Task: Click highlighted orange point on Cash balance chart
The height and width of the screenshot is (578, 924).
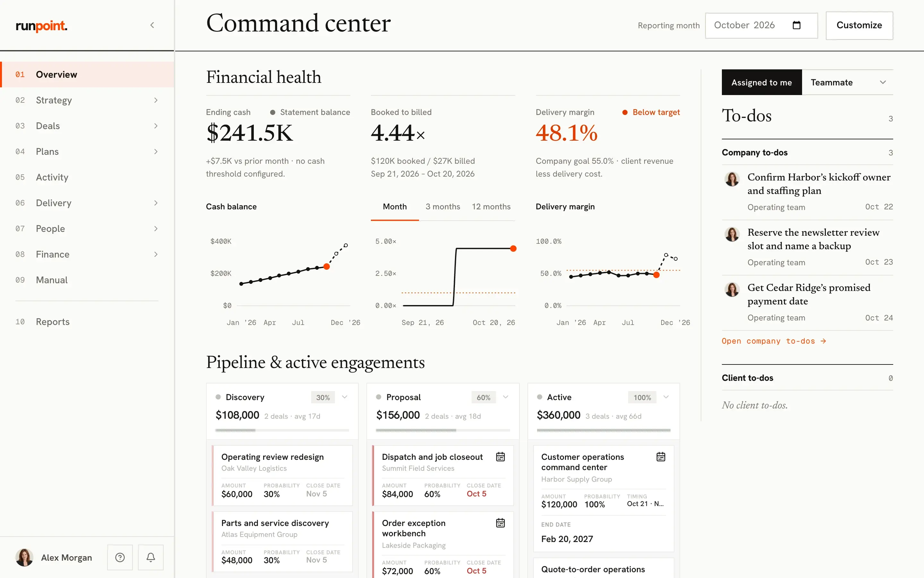Action: click(327, 267)
